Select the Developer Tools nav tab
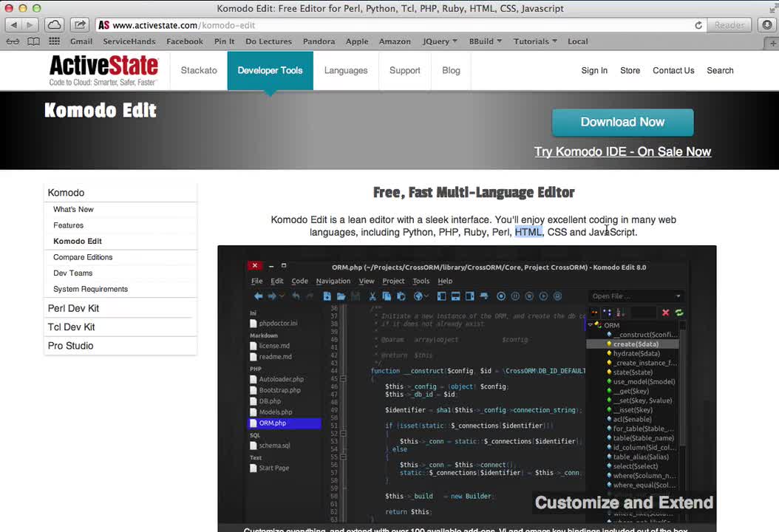The image size is (779, 532). 270,70
